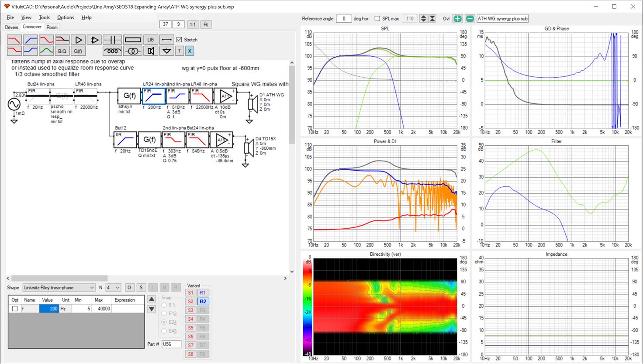
Task: Click the up arrow beside parameter table
Action: [152, 299]
